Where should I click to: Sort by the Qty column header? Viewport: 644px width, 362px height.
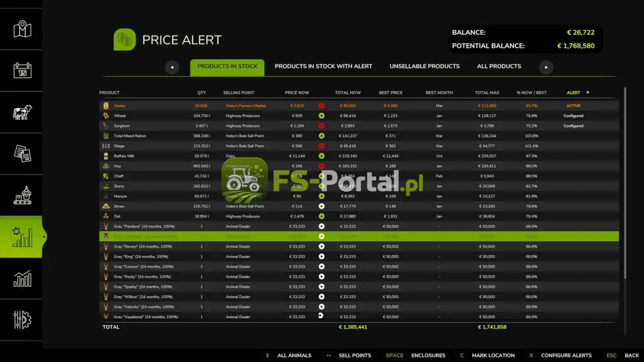(201, 93)
